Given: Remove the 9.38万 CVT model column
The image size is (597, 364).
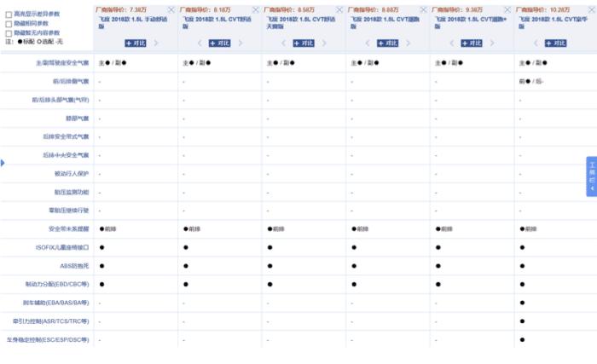Looking at the screenshot, I should (x=507, y=9).
